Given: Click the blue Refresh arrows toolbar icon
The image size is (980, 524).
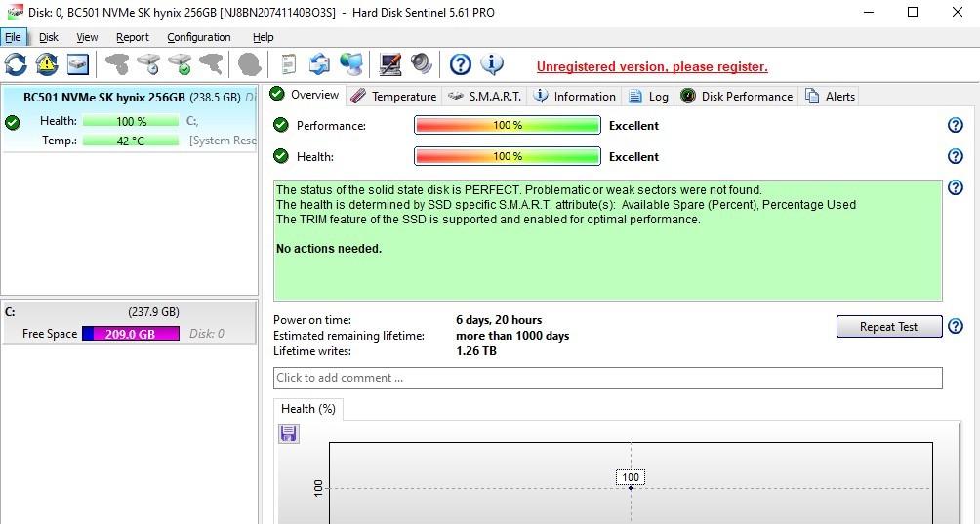Looking at the screenshot, I should pyautogui.click(x=16, y=63).
